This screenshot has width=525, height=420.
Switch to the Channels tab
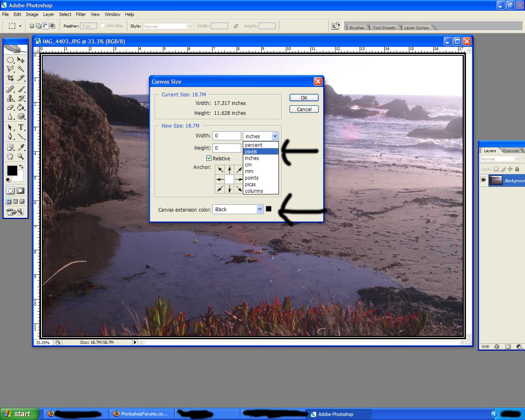(511, 151)
